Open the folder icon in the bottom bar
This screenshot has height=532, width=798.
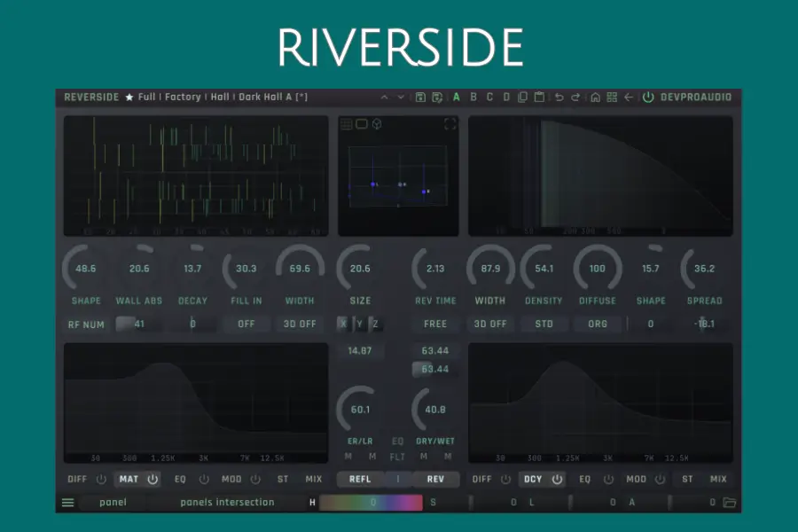[730, 503]
